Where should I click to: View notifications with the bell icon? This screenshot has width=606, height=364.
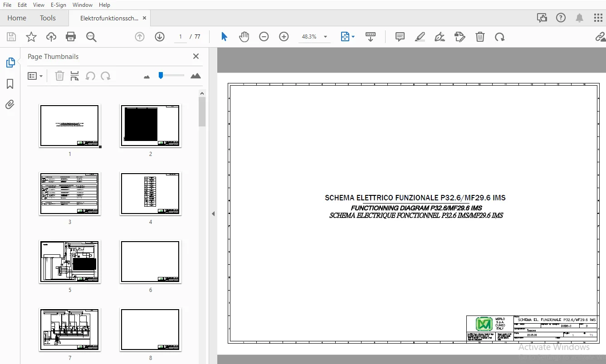(580, 18)
